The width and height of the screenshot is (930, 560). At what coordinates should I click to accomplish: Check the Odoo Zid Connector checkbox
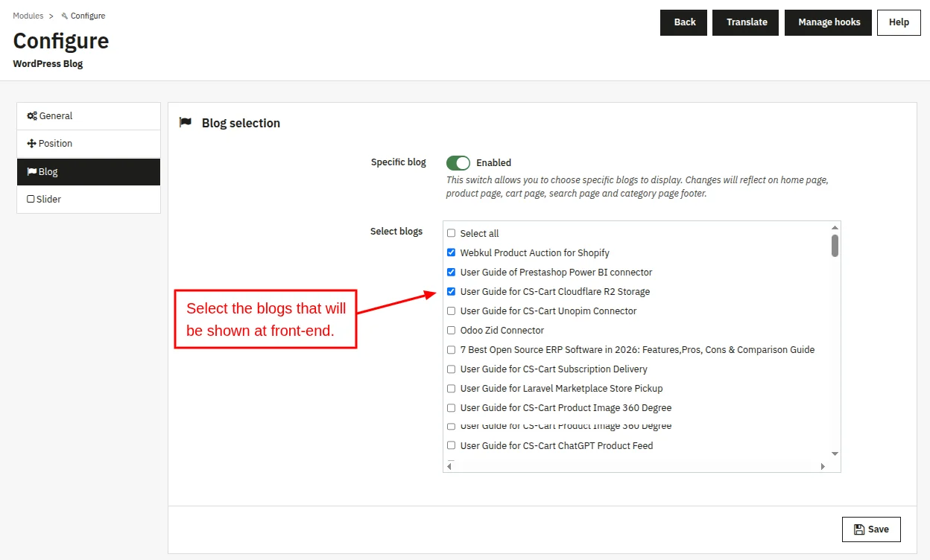click(x=451, y=330)
